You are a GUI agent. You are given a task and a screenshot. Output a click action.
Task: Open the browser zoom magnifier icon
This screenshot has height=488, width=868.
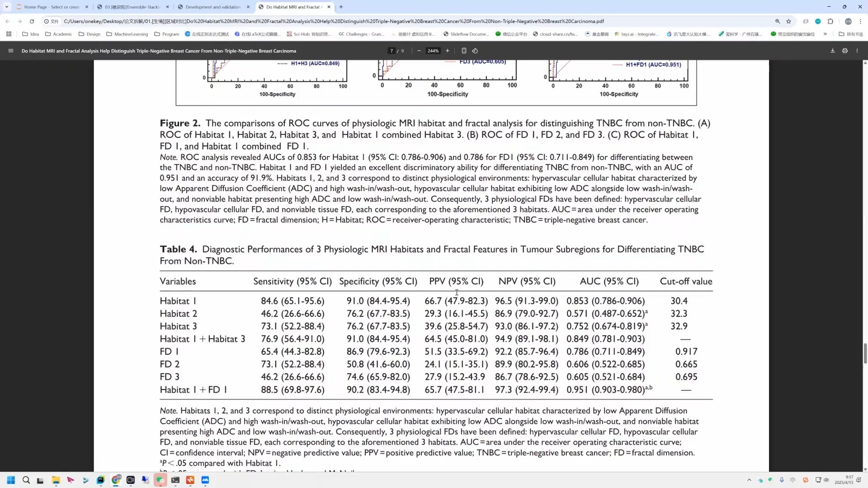pyautogui.click(x=778, y=21)
